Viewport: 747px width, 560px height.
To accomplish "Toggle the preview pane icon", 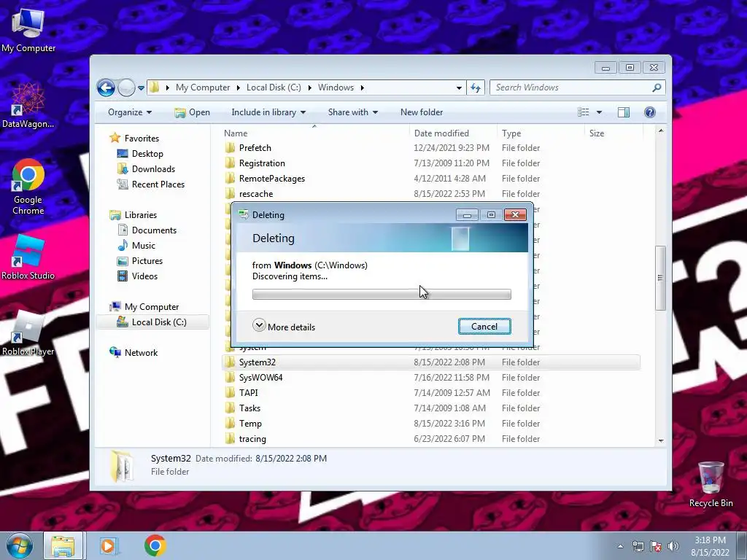I will pyautogui.click(x=624, y=112).
